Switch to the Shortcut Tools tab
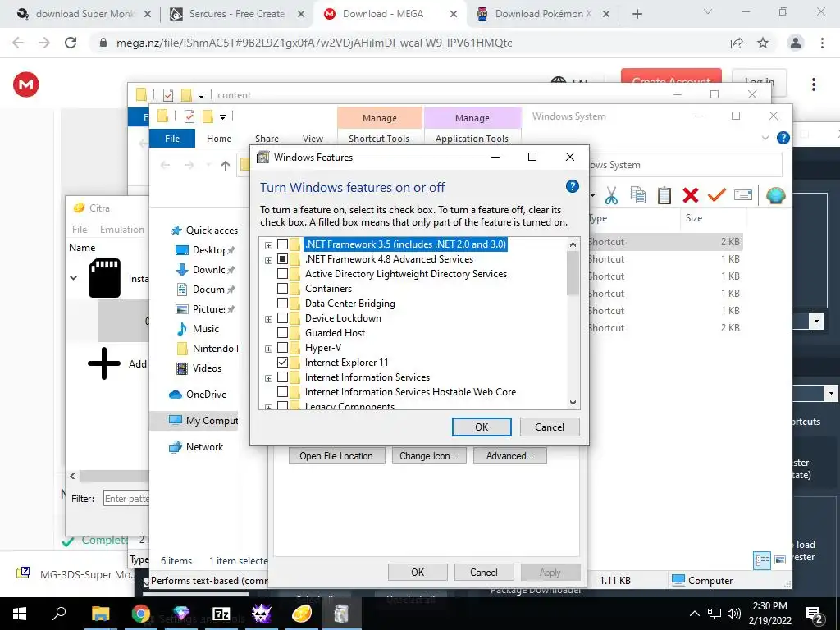Screen dimensions: 840x630 [379, 138]
